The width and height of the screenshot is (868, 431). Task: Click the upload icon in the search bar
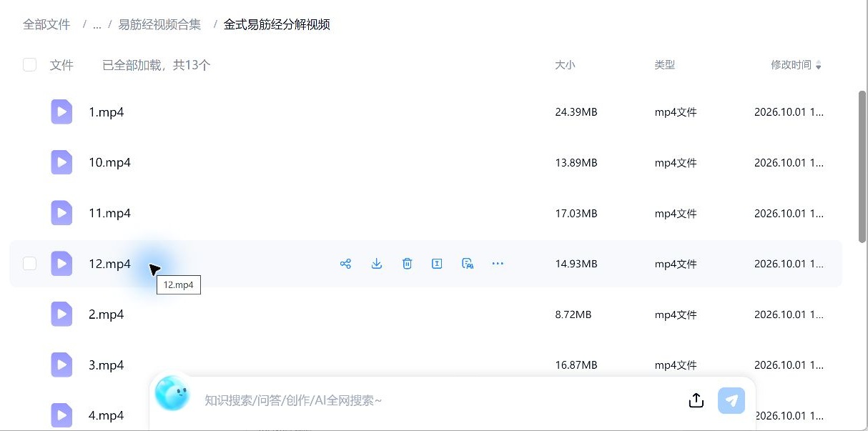click(696, 400)
